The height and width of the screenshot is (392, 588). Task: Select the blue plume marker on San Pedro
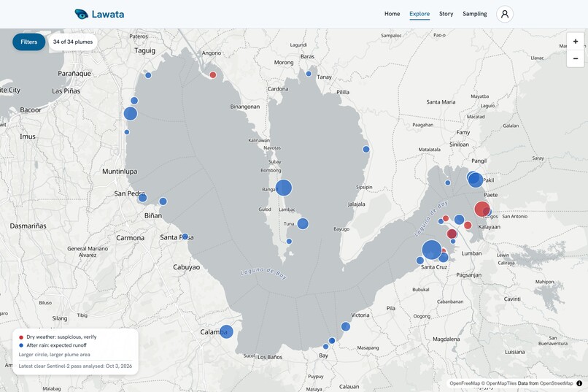142,198
